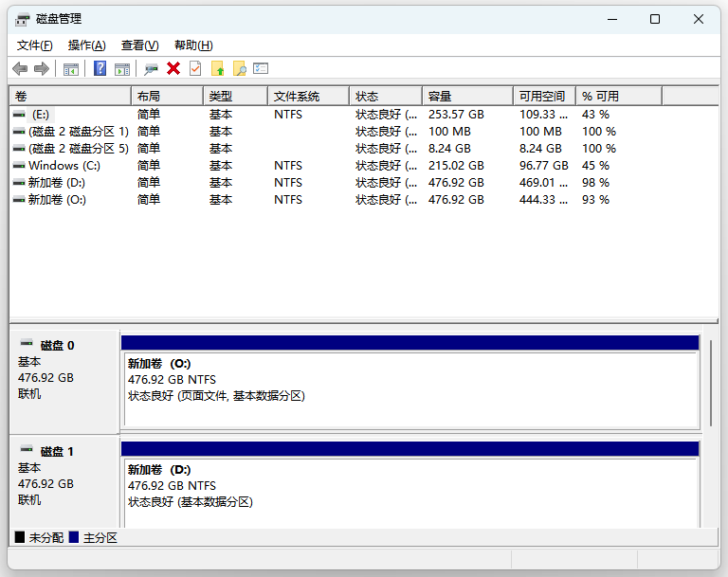This screenshot has width=728, height=577.
Task: Click the drive icon of Windows (C:) row
Action: (19, 165)
